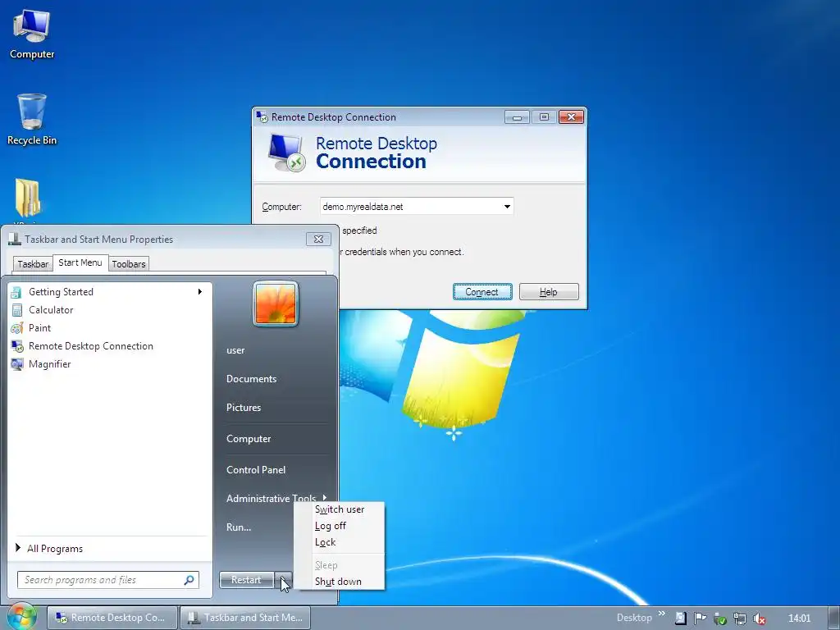Screen dimensions: 840x630
Task: Click the network connection tray icon
Action: coord(740,619)
